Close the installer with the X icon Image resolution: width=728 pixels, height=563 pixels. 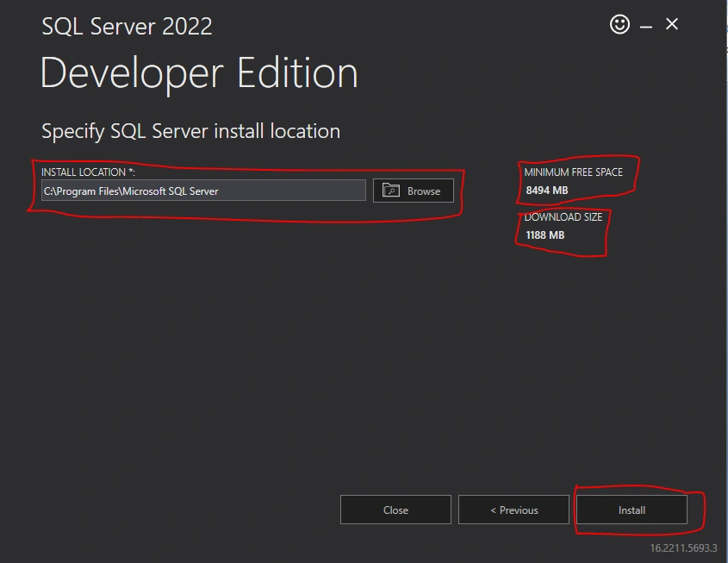pyautogui.click(x=672, y=24)
